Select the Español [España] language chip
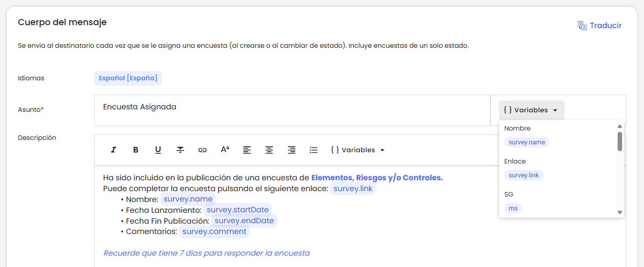 (128, 78)
